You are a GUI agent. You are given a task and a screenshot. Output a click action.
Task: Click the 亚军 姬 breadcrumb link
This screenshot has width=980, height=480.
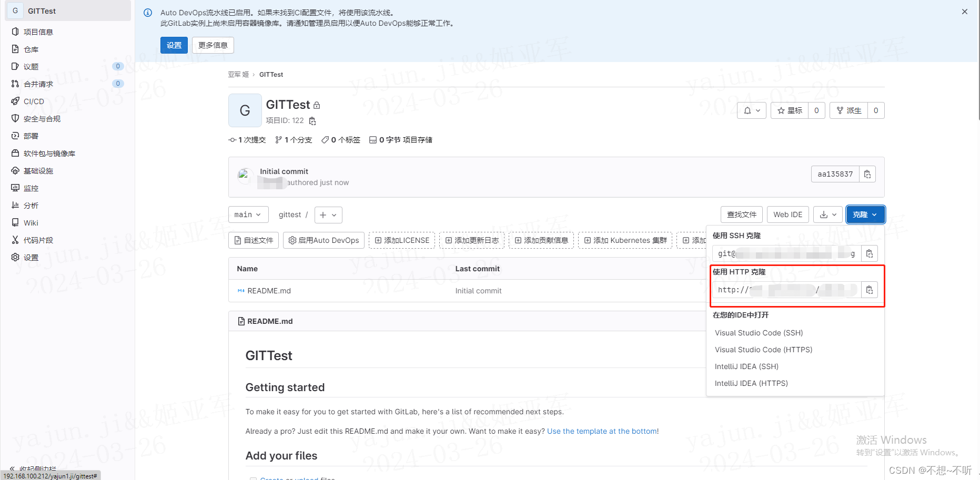(x=238, y=75)
